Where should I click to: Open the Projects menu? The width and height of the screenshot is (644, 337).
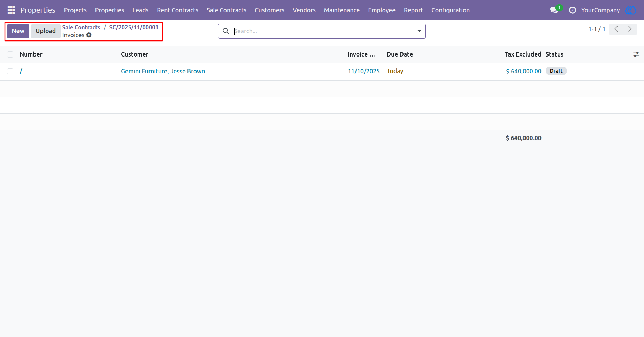point(75,10)
